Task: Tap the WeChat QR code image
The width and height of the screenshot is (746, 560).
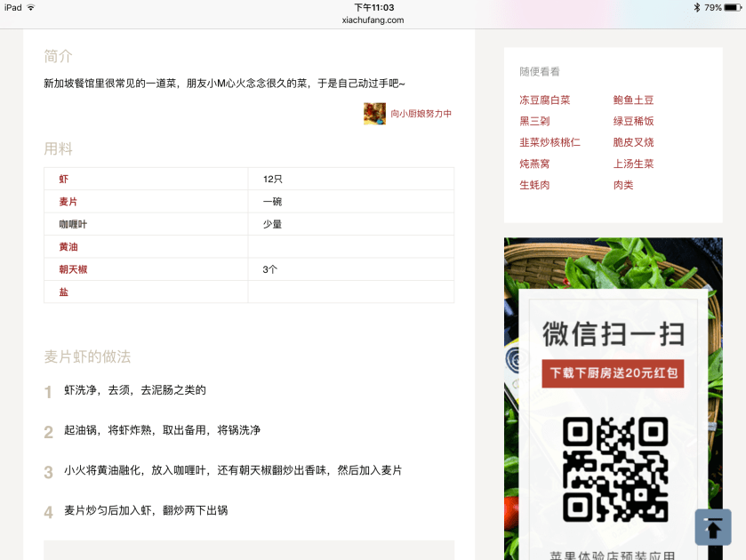Action: tap(614, 469)
